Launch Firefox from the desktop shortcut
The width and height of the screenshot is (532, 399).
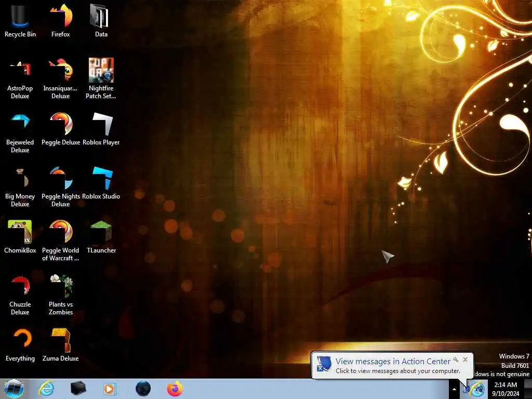61,20
